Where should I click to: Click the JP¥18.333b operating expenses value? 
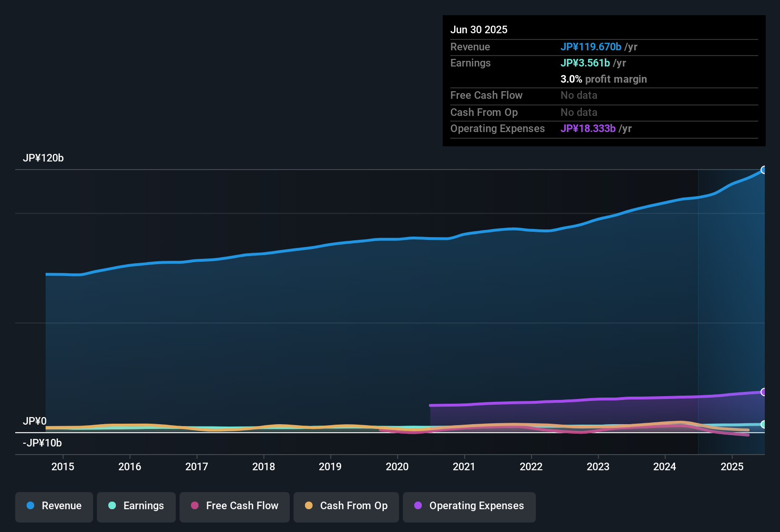pos(588,129)
